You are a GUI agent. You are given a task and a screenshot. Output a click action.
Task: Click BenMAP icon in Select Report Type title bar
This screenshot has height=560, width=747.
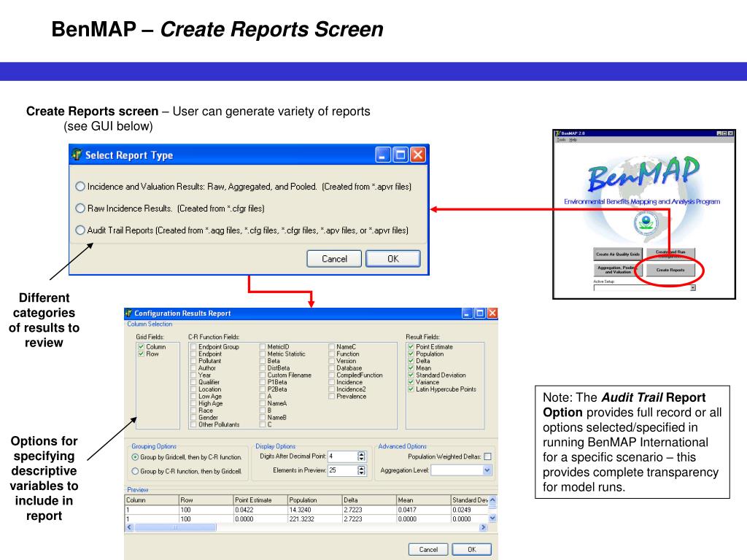pyautogui.click(x=77, y=155)
